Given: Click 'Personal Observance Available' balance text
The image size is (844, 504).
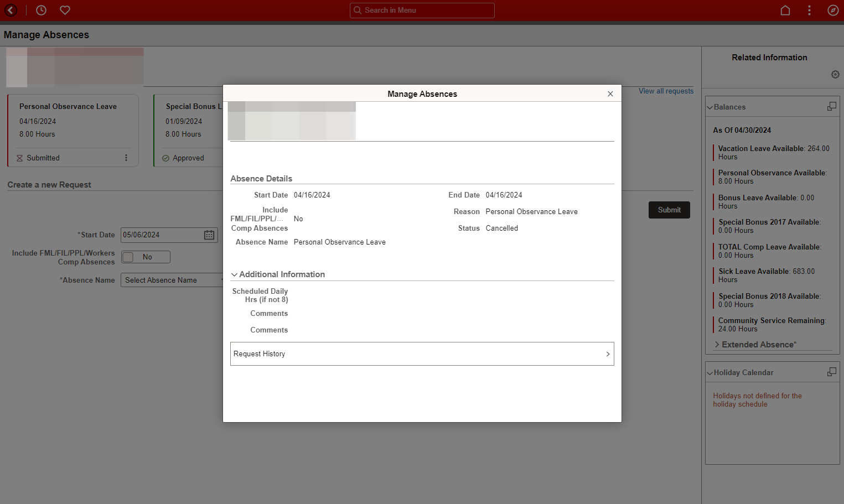Looking at the screenshot, I should pyautogui.click(x=773, y=177).
